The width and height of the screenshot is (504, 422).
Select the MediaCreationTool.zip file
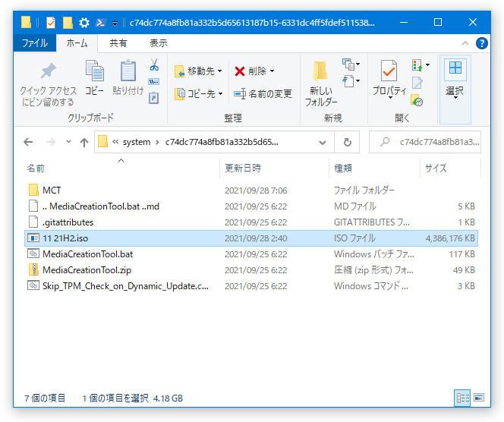251,270
